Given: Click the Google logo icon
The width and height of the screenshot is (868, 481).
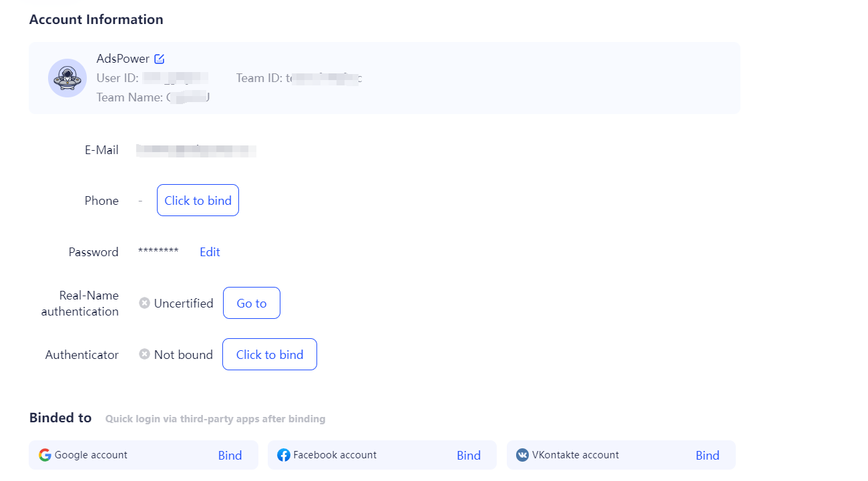Looking at the screenshot, I should (45, 454).
